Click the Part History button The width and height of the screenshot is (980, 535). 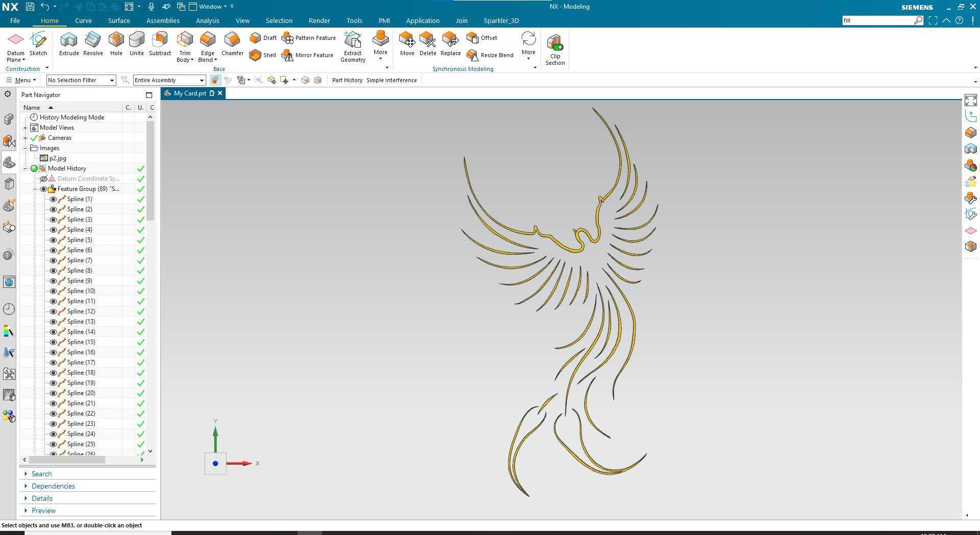[x=347, y=80]
